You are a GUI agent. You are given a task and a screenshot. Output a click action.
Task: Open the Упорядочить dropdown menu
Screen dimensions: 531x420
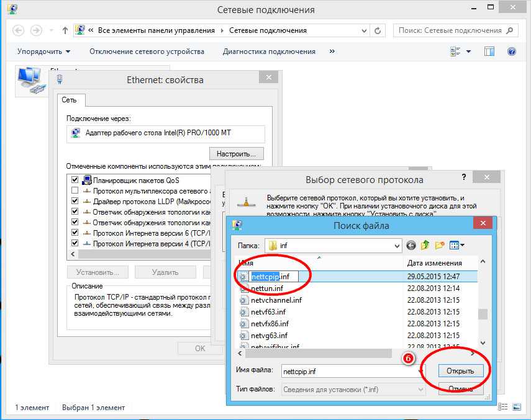tap(43, 51)
